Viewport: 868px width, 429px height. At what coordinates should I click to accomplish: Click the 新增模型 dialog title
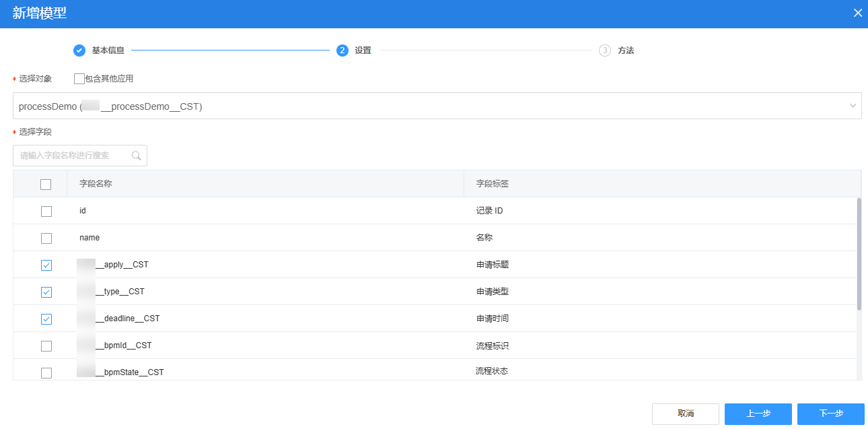pos(39,13)
